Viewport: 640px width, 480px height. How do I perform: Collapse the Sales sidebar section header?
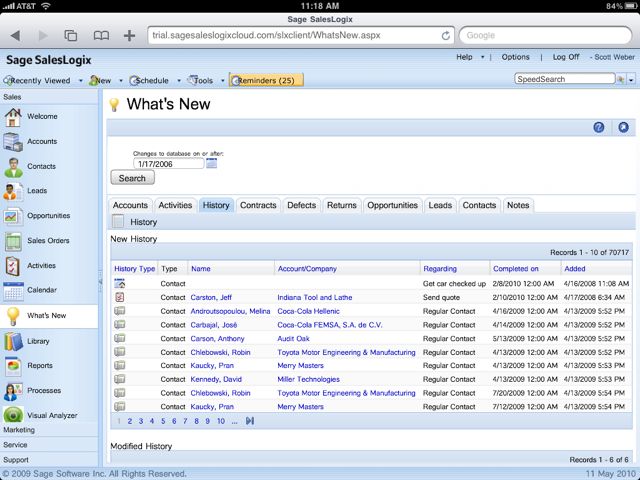click(x=49, y=97)
